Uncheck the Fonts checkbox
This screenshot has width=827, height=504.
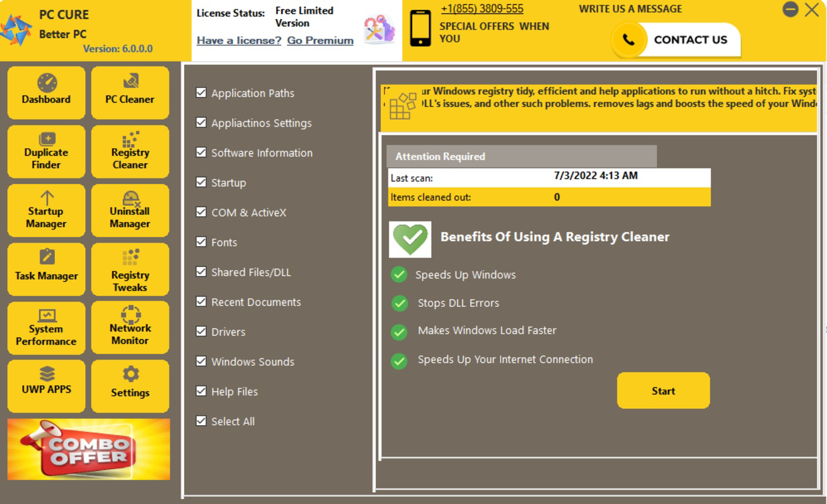[201, 241]
